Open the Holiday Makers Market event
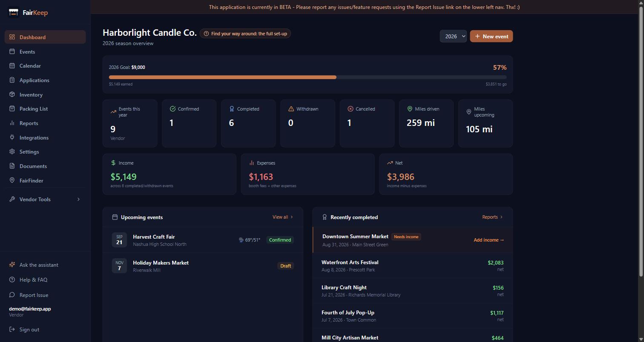The width and height of the screenshot is (644, 342). pos(203,266)
